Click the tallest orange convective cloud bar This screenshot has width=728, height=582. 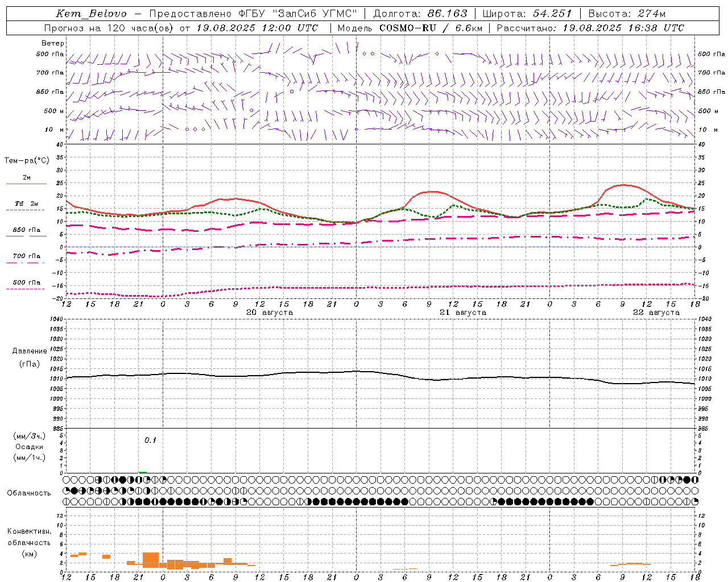point(151,560)
